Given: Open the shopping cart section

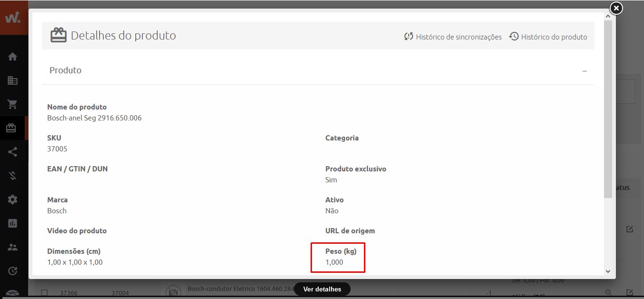Looking at the screenshot, I should point(12,104).
